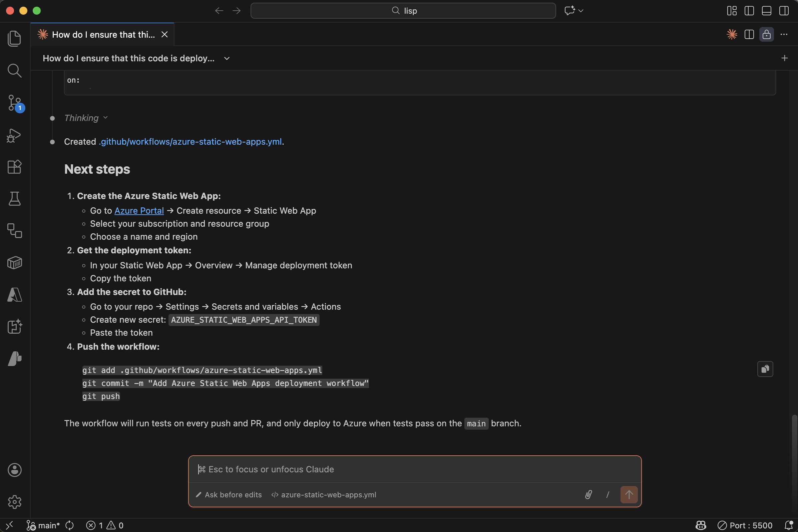Toggle the bottom panel visibility
Screen dimensions: 798x532
[x=766, y=11]
